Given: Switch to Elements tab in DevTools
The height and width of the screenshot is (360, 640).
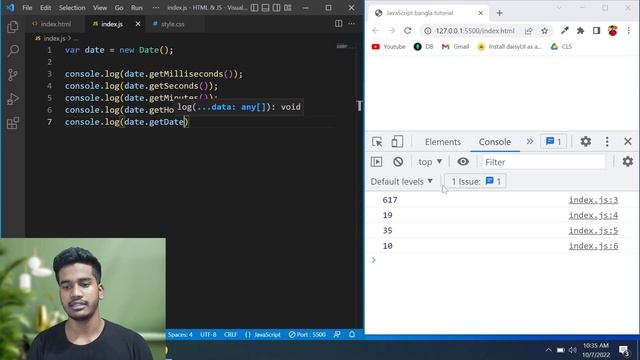Looking at the screenshot, I should coord(442,142).
